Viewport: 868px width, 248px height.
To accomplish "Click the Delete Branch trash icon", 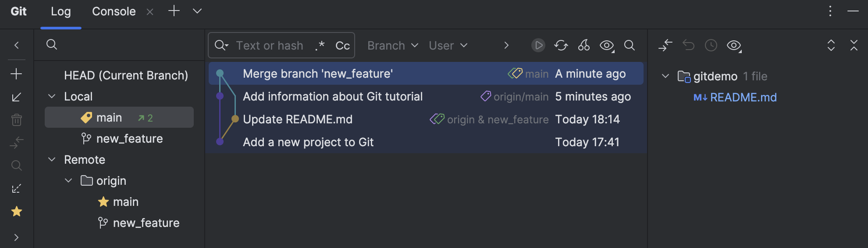I will (17, 120).
